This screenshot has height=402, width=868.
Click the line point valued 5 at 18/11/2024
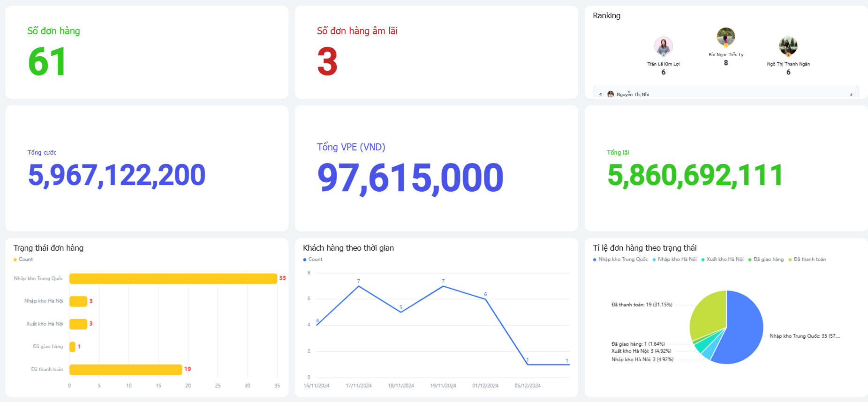pyautogui.click(x=401, y=312)
